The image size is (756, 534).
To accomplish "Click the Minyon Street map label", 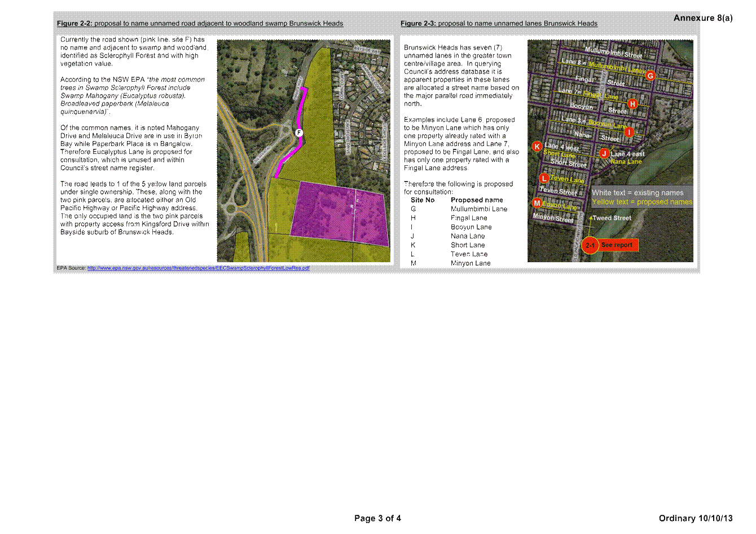I will tap(553, 218).
